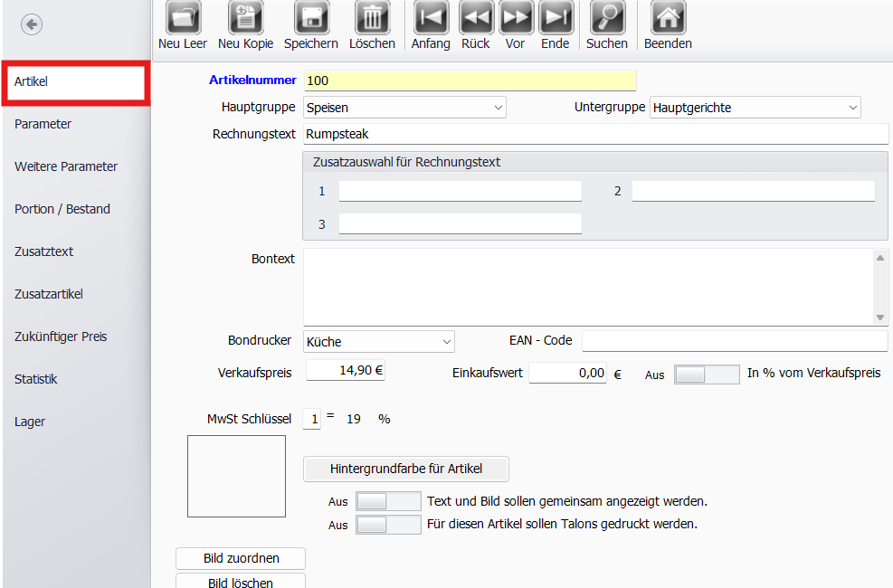Click Hintergrundfarbe für Artikel button

pos(406,469)
